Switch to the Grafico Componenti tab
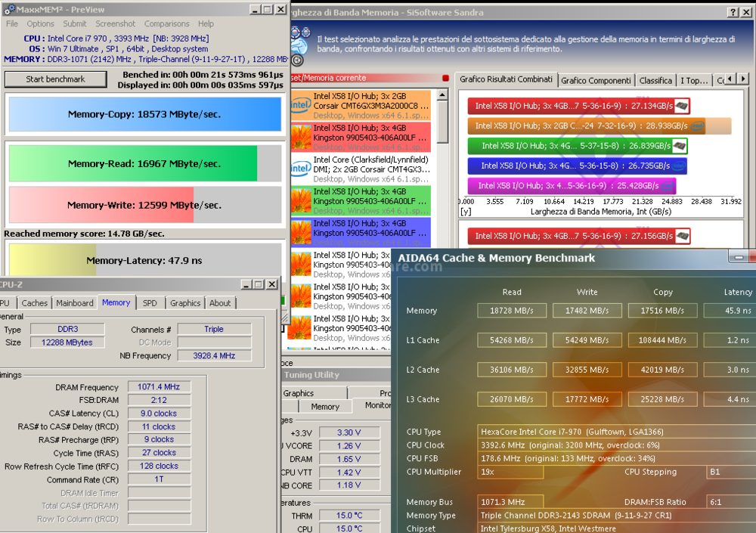The height and width of the screenshot is (533, 756). click(596, 81)
